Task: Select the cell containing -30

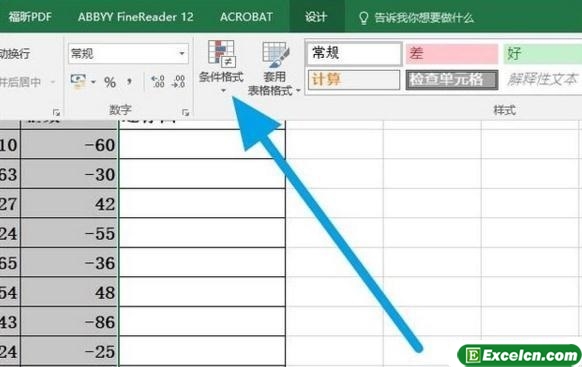Action: [69, 174]
